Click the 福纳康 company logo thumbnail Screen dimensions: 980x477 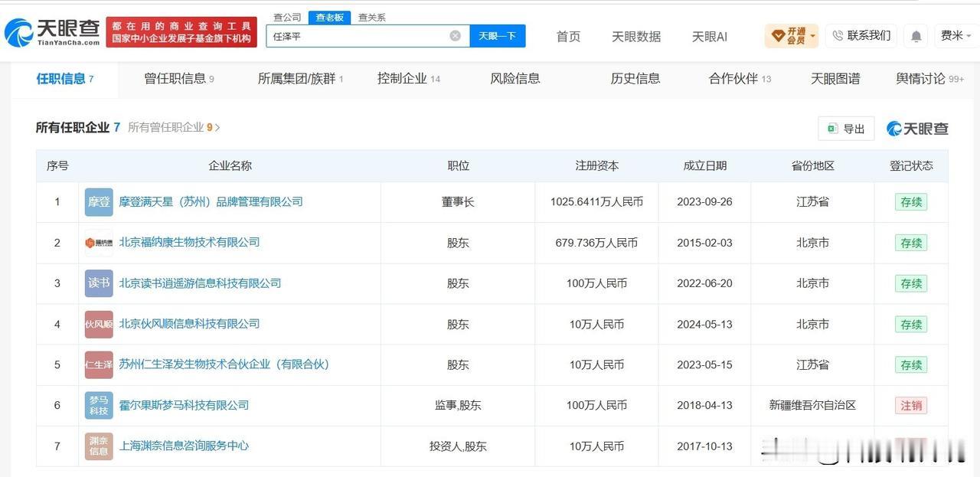pyautogui.click(x=99, y=243)
